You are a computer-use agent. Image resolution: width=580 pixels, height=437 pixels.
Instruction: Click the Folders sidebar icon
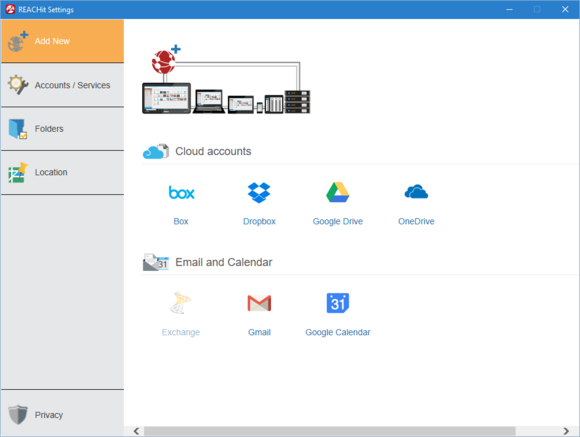pyautogui.click(x=18, y=129)
